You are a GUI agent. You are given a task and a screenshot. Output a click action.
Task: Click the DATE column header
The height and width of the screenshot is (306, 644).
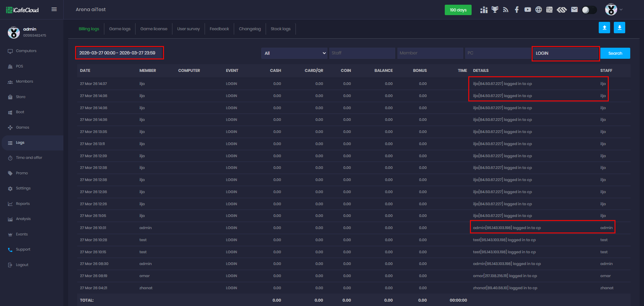pos(85,71)
